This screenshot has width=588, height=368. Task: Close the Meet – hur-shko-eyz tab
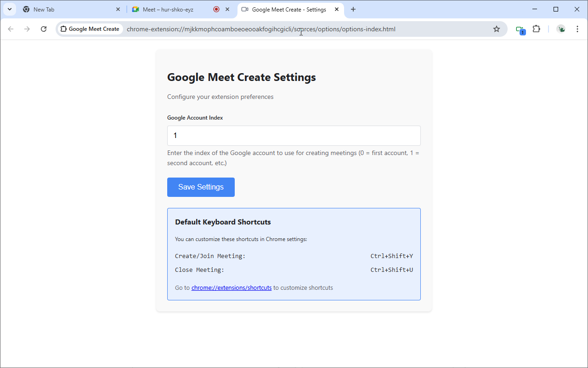[x=227, y=9]
